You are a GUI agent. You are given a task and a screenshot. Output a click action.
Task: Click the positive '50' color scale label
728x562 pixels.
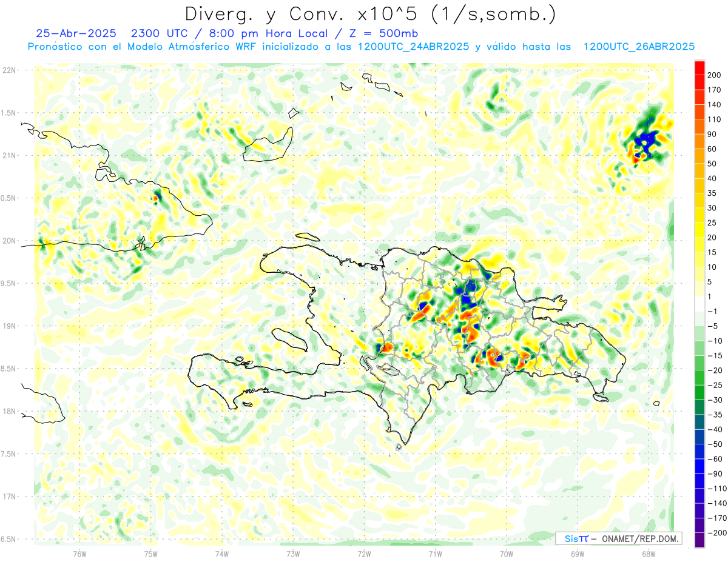[x=713, y=164]
